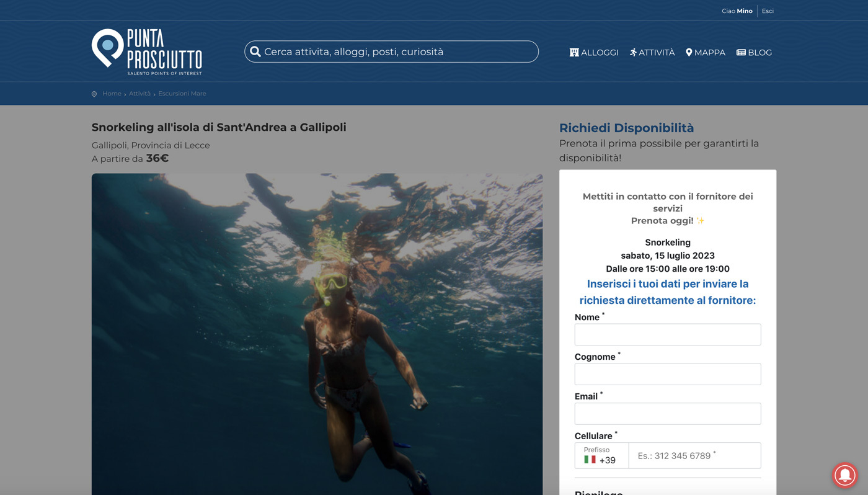Viewport: 868px width, 495px height.
Task: Click the Esci logout link
Action: 768,11
